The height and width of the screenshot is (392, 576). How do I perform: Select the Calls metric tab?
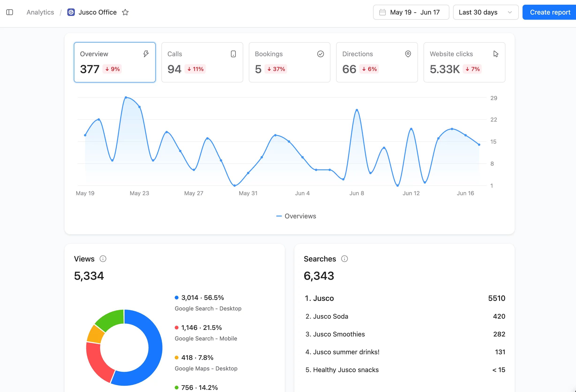[x=202, y=62]
